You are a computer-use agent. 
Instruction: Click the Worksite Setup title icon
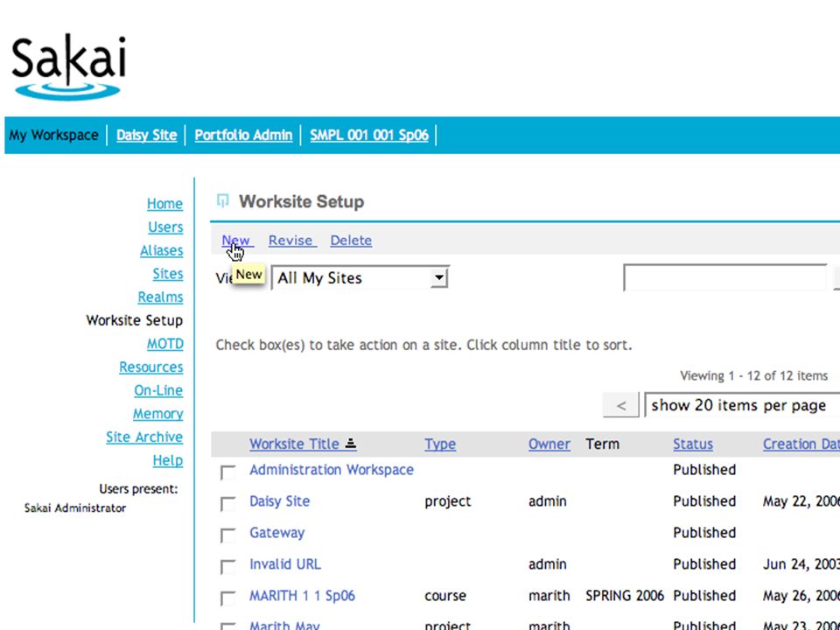[223, 201]
